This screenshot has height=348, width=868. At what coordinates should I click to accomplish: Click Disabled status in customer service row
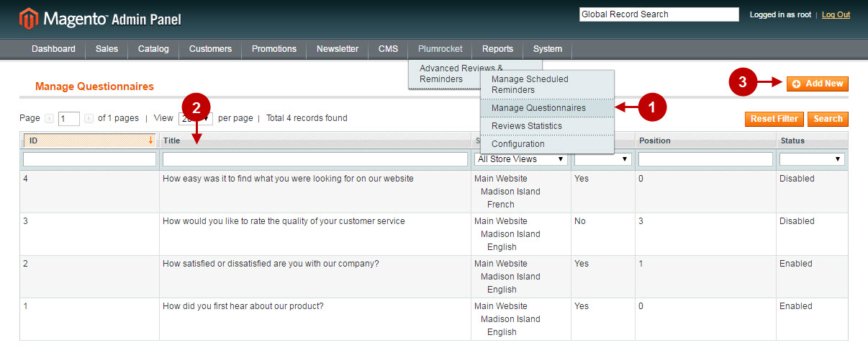pyautogui.click(x=797, y=221)
